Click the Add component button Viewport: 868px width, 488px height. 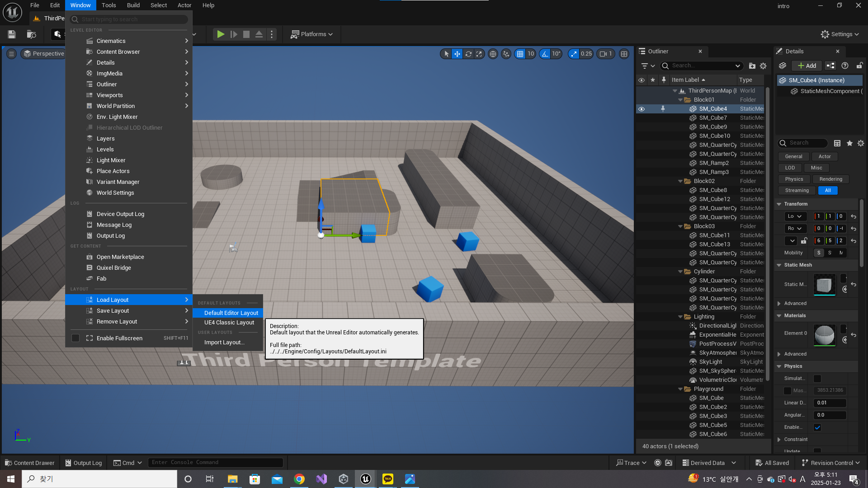[807, 66]
